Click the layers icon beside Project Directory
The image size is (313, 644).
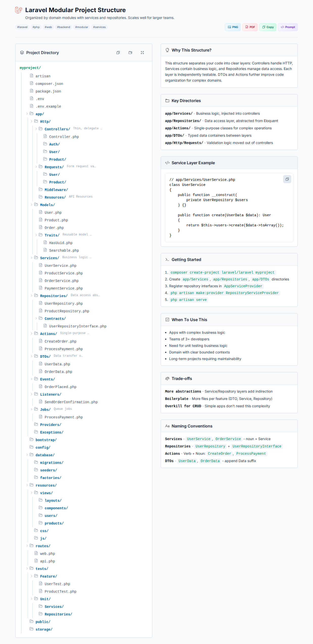click(22, 53)
